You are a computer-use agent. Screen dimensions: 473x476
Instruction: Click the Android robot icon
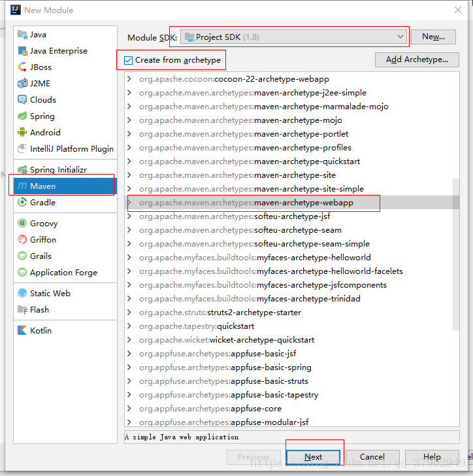click(22, 132)
